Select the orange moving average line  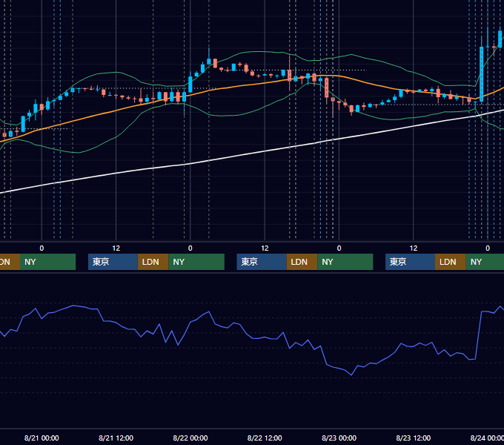252,85
